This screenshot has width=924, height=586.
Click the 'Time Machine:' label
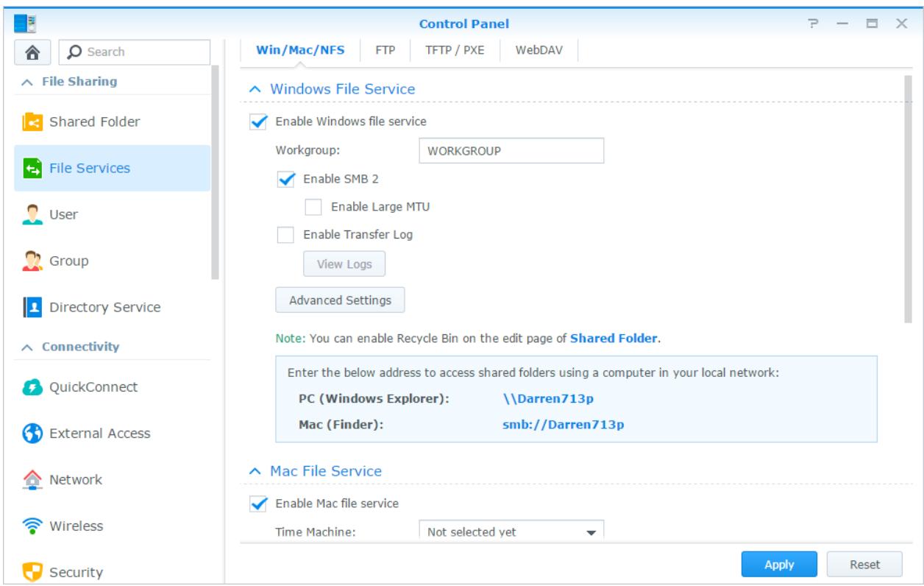(x=315, y=532)
